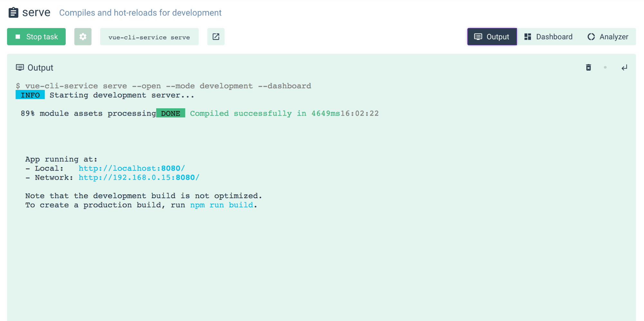Click the vue-cli-service serve command label
644x321 pixels.
(x=149, y=37)
